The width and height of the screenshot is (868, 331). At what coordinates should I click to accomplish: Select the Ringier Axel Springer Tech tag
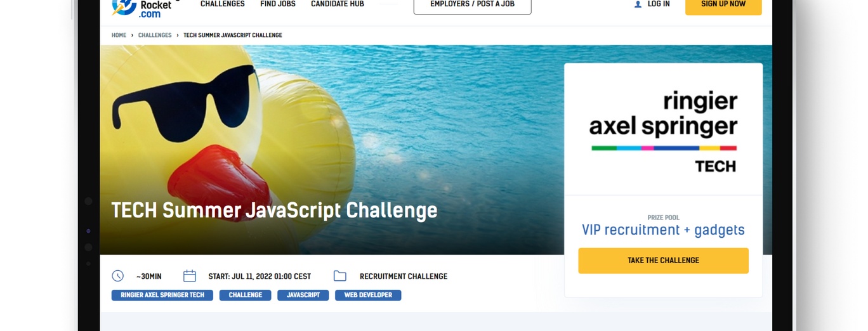tap(162, 295)
